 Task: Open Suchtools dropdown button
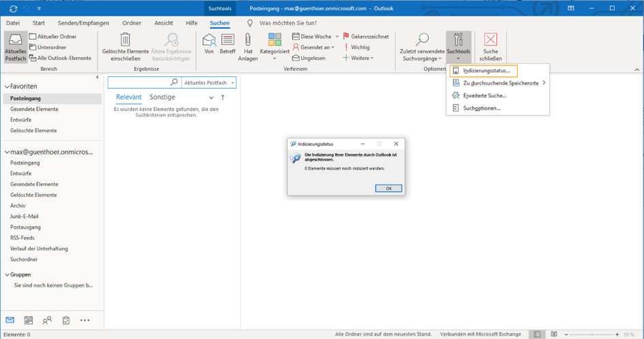pyautogui.click(x=459, y=48)
